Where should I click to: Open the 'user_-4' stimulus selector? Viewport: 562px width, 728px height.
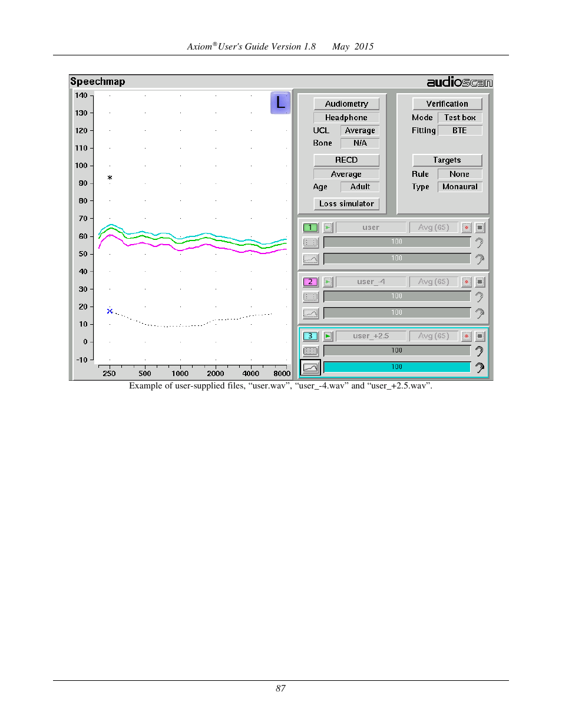(x=371, y=282)
